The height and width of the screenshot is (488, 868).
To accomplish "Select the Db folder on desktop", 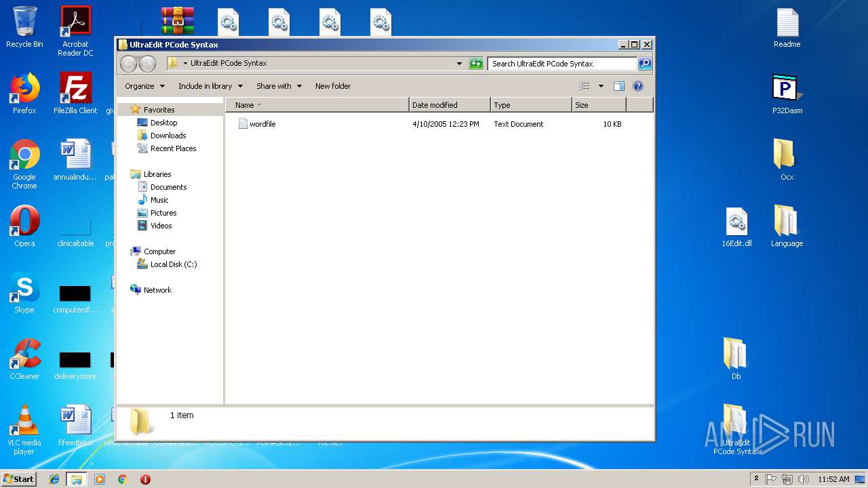I will (736, 359).
